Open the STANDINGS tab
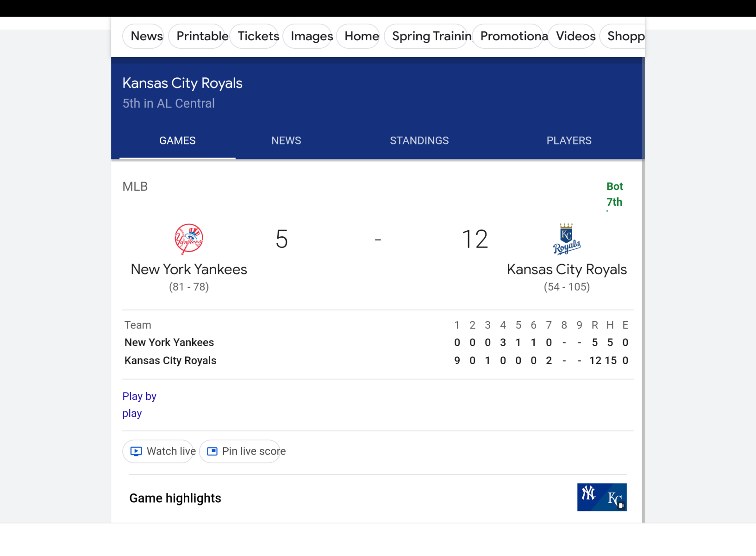 click(x=419, y=141)
